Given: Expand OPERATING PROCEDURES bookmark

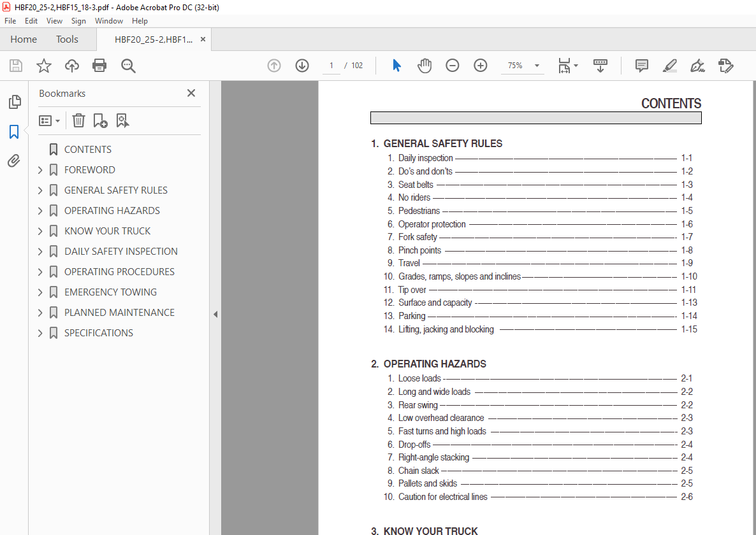Looking at the screenshot, I should 41,271.
